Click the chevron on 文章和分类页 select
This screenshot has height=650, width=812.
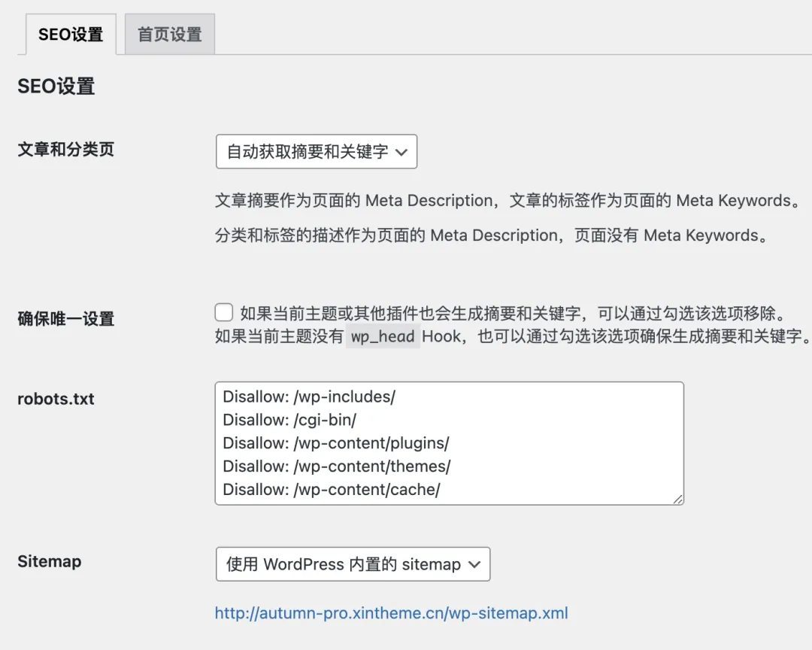[x=401, y=152]
